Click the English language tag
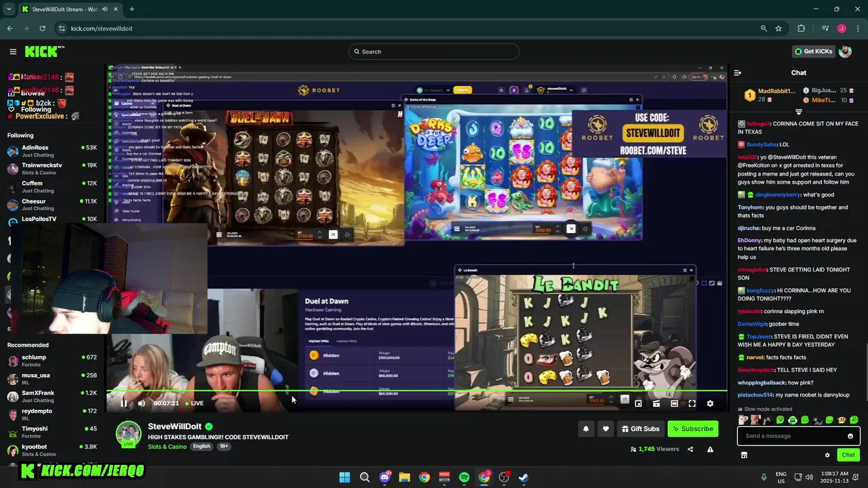868x488 pixels. pyautogui.click(x=201, y=447)
